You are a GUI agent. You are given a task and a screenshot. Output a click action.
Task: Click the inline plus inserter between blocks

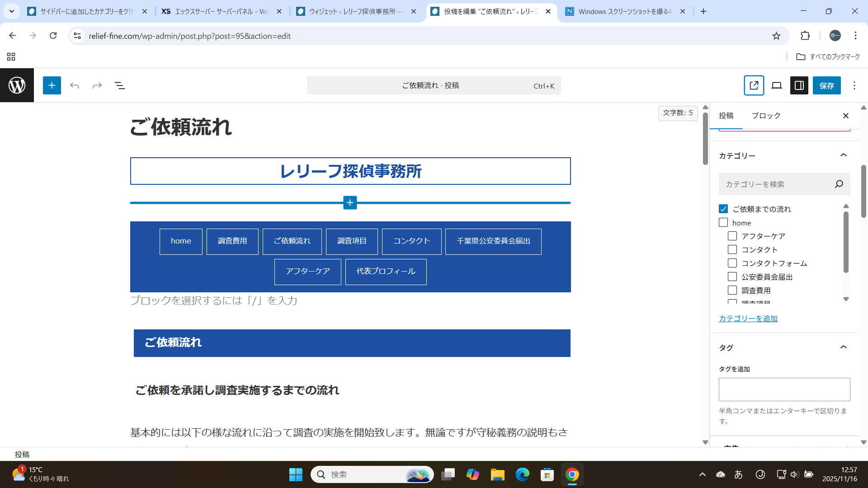(x=350, y=203)
